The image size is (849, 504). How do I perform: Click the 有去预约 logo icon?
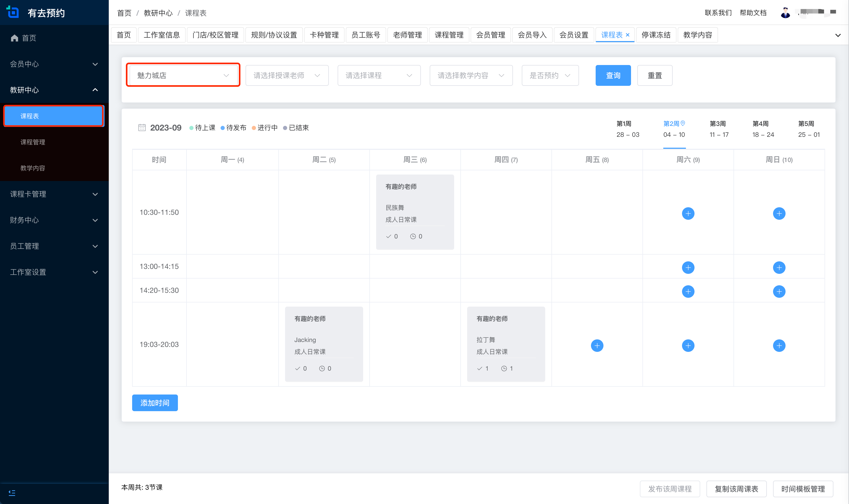pos(13,12)
